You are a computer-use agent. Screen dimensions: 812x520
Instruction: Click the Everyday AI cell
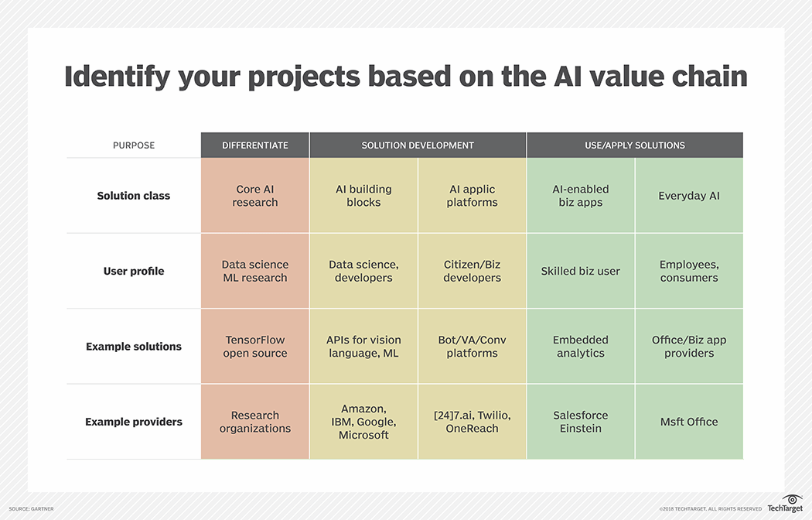[689, 196]
